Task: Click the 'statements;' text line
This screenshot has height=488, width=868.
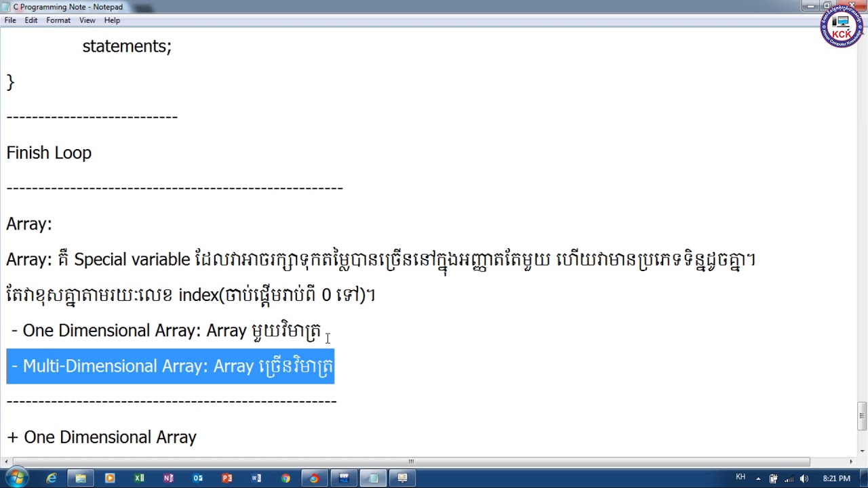Action: point(127,46)
